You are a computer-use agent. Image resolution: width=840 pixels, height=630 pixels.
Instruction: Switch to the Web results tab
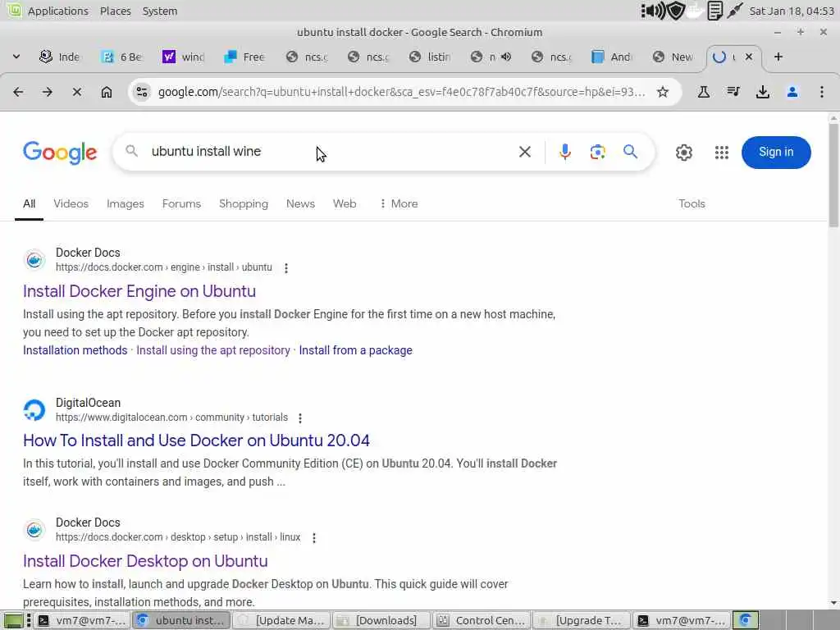pyautogui.click(x=345, y=203)
